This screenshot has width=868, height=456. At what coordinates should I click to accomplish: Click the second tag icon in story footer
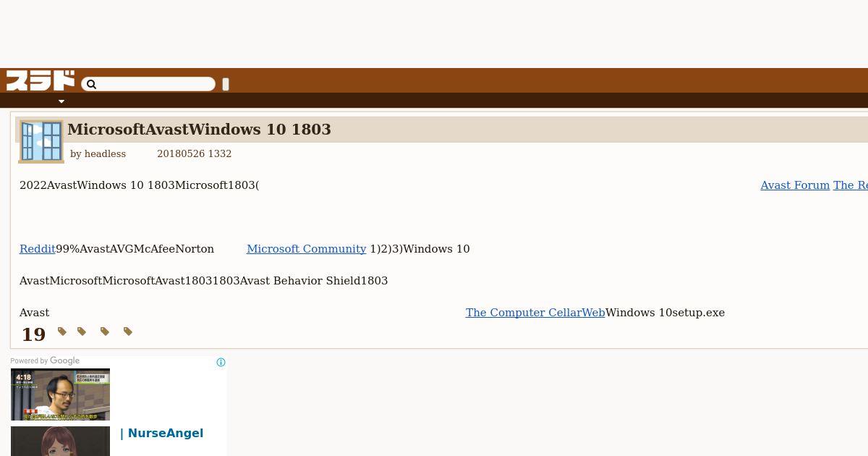(x=82, y=332)
